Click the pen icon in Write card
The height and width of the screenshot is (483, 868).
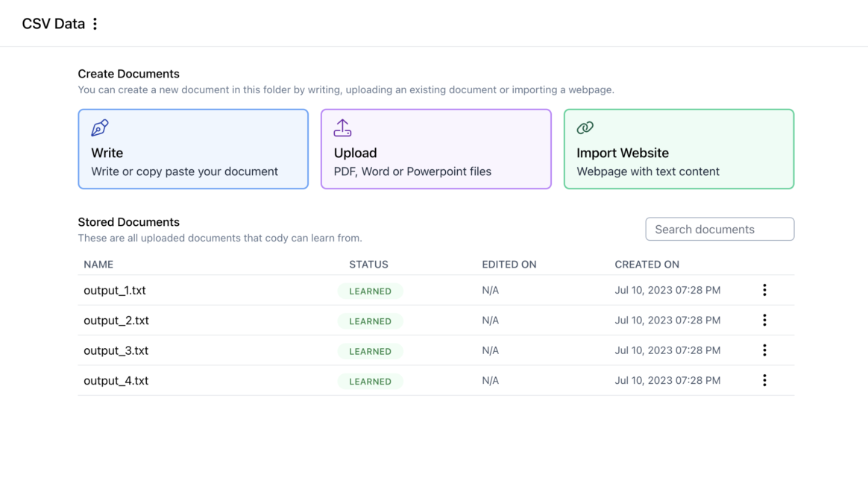[100, 128]
